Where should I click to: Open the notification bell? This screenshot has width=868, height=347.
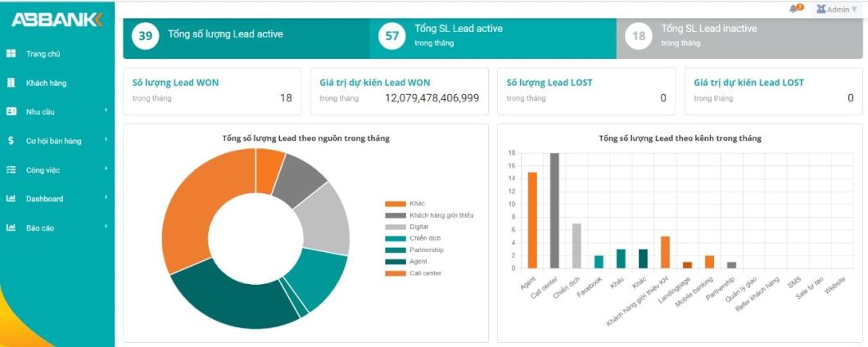pos(793,9)
